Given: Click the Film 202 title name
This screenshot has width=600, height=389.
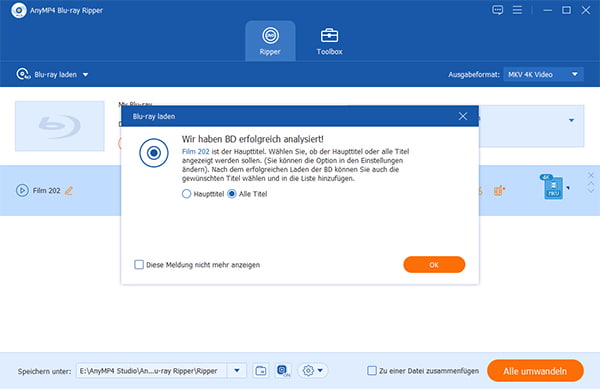Looking at the screenshot, I should 46,190.
